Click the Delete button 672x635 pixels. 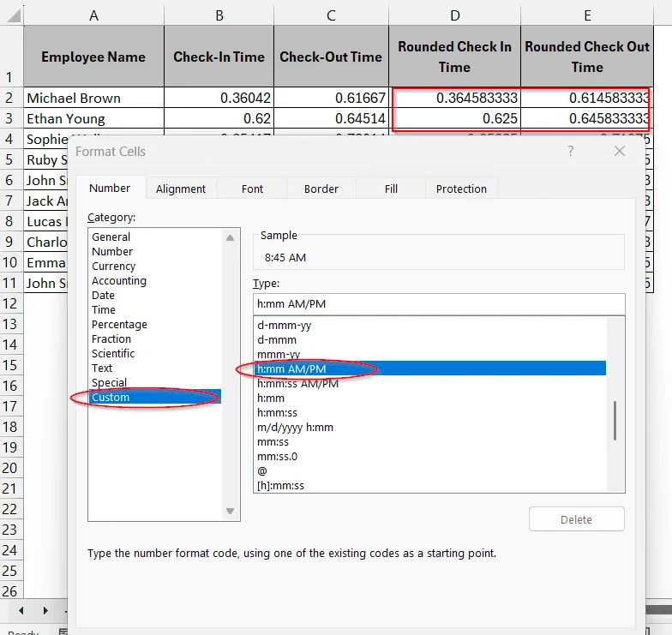pyautogui.click(x=576, y=519)
